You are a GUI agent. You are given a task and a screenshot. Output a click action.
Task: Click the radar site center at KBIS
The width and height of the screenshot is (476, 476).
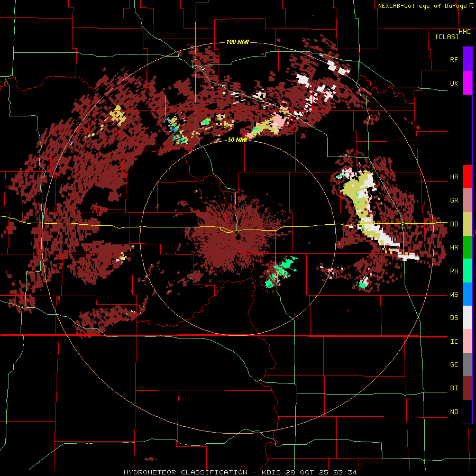[237, 237]
